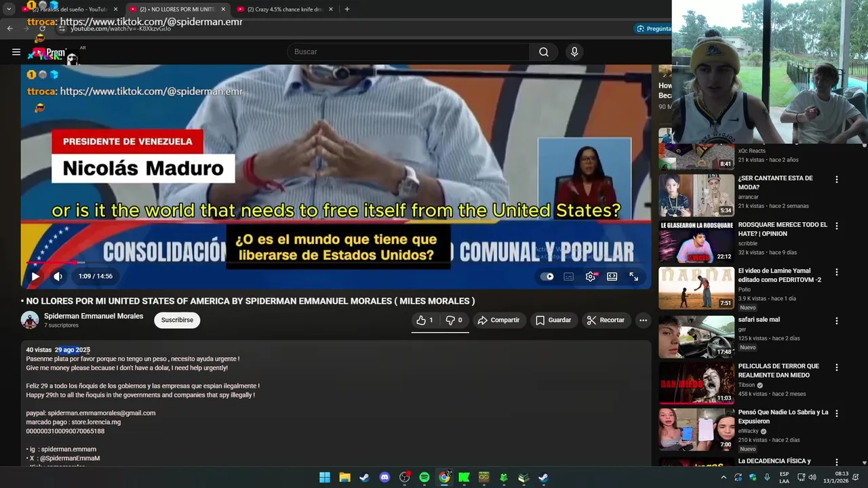Open Windows Start menu
Image resolution: width=868 pixels, height=488 pixels.
(x=325, y=477)
